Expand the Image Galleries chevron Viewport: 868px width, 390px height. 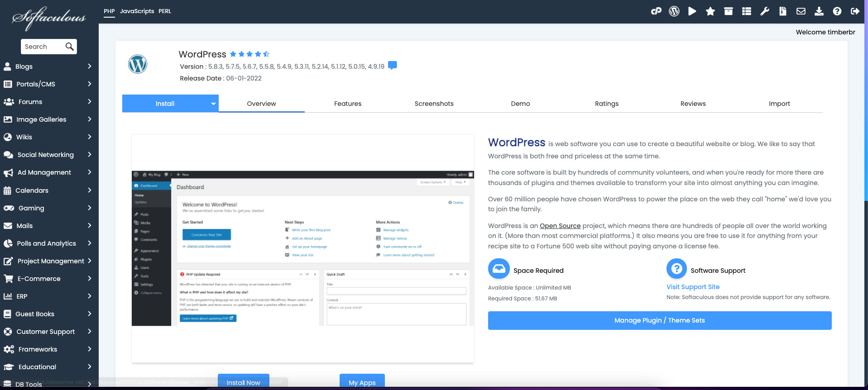point(90,119)
